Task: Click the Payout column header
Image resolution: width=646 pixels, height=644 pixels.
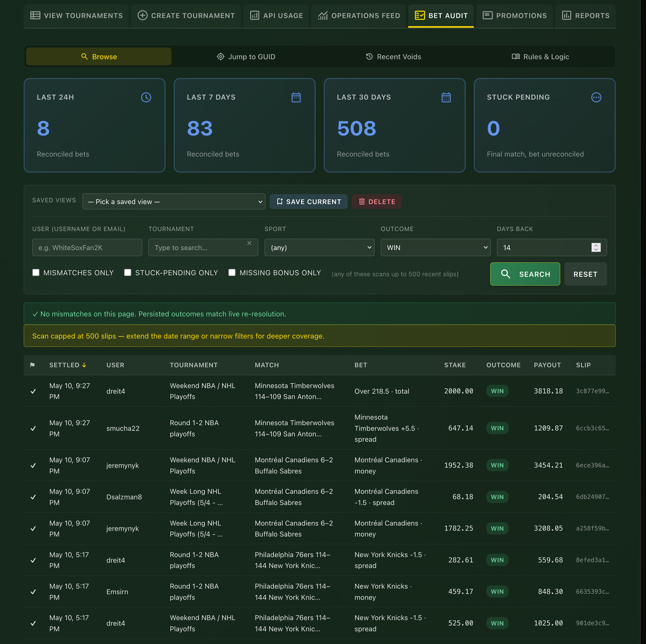Action: (547, 365)
